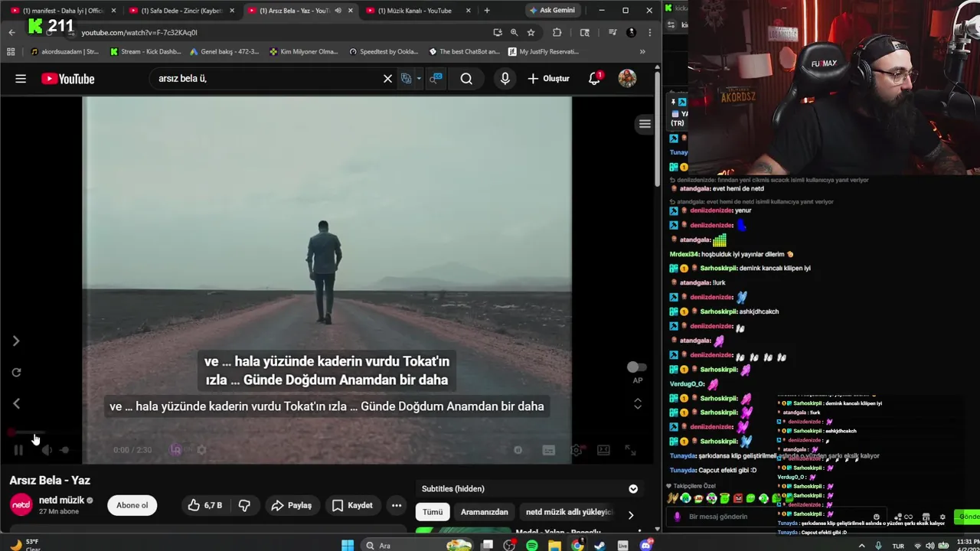Start voice search with the microphone icon
Image resolution: width=980 pixels, height=551 pixels.
(x=505, y=79)
